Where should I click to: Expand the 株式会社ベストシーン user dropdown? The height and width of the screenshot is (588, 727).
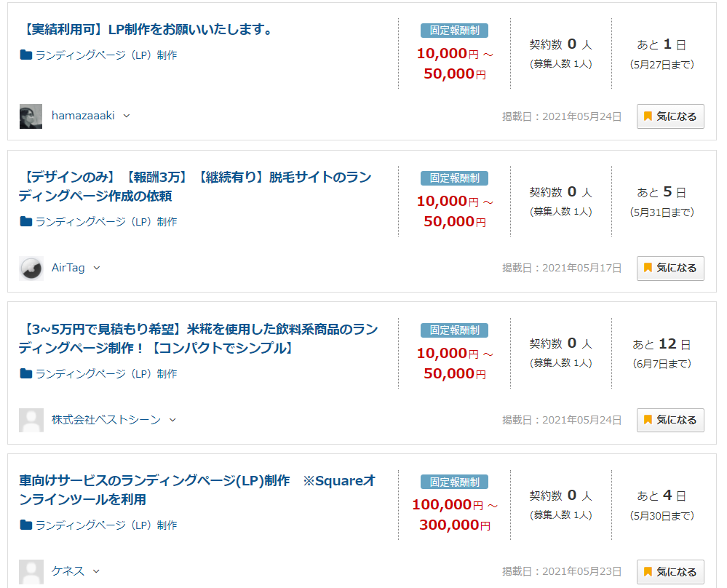pyautogui.click(x=172, y=420)
